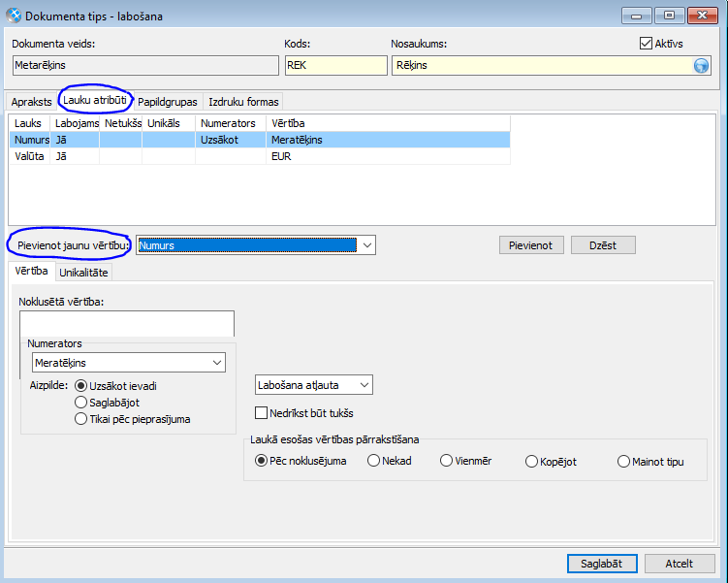Click the Vērtība column header
Image resolution: width=728 pixels, height=583 pixels.
click(388, 123)
